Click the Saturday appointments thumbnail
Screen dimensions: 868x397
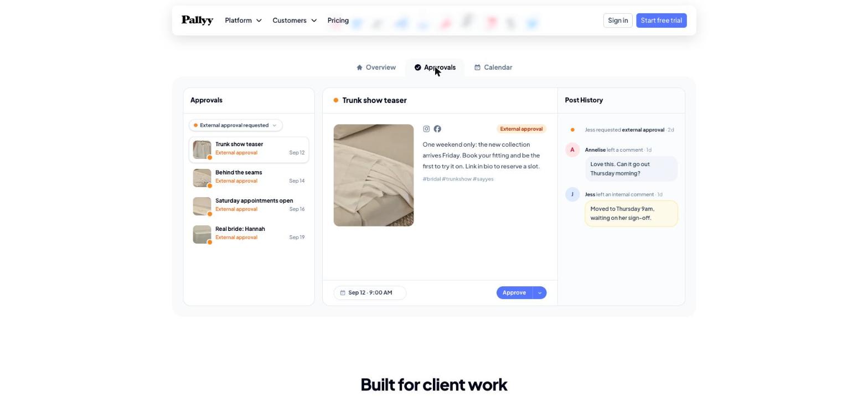(202, 207)
